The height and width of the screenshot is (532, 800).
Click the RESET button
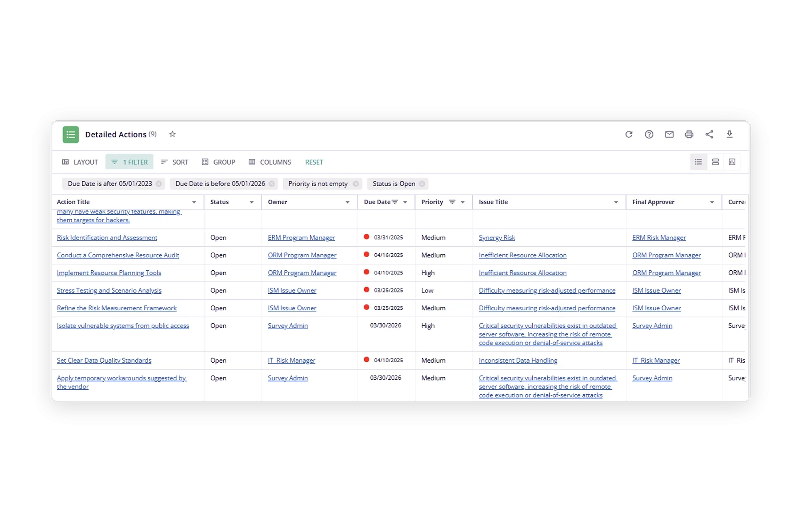pyautogui.click(x=314, y=162)
